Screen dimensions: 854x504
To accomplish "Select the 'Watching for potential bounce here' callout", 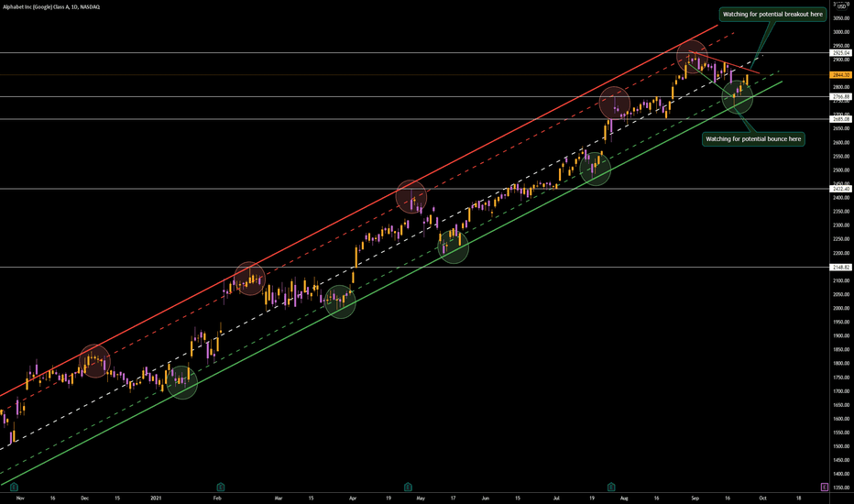I will click(x=753, y=139).
